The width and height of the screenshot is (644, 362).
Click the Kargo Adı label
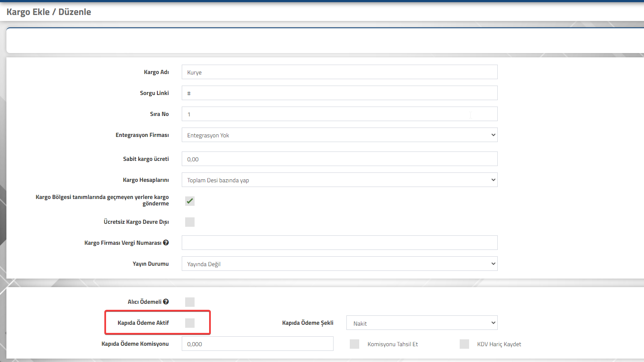156,72
